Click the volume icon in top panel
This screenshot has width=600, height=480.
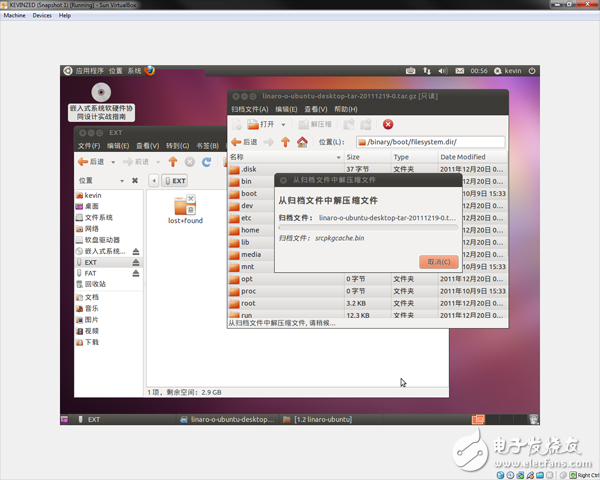click(445, 71)
